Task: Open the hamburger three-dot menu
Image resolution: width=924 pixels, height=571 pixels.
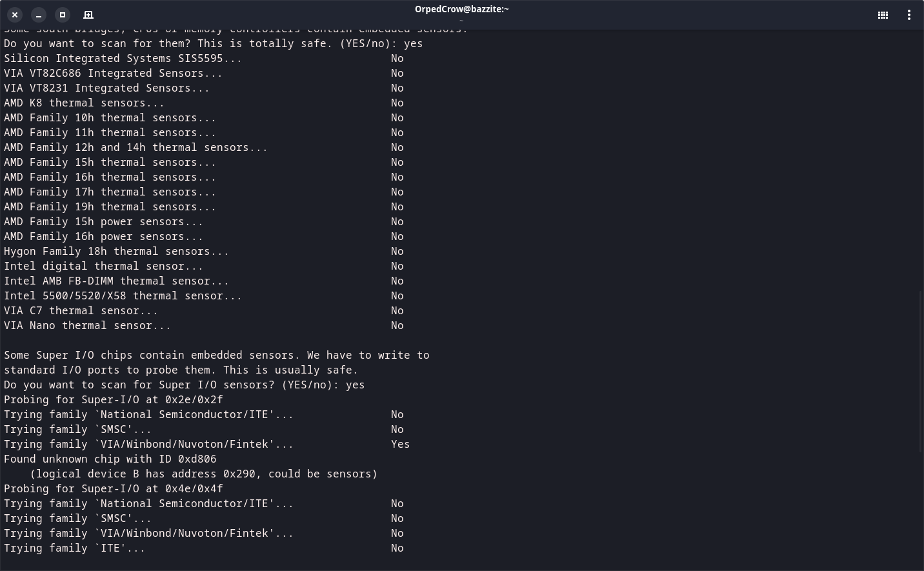Action: point(909,15)
